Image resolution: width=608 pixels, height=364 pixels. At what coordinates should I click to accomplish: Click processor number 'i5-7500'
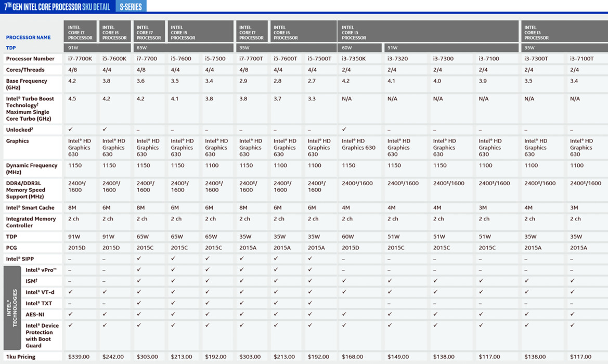[215, 59]
